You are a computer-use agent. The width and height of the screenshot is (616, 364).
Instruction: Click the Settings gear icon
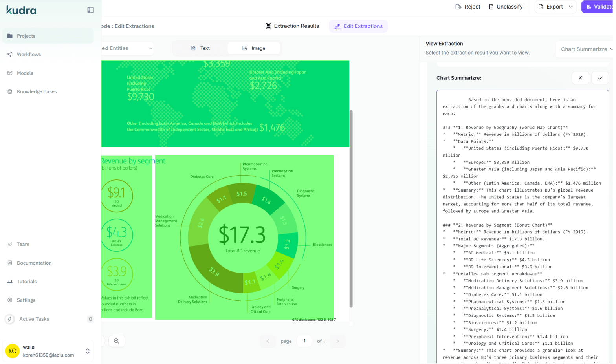10,300
